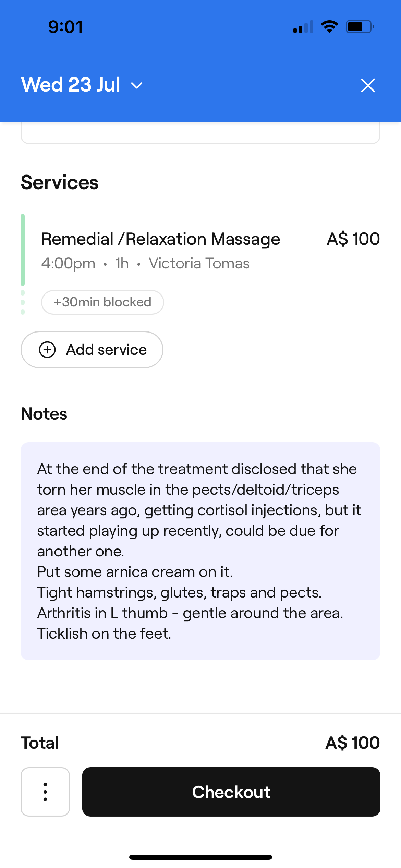
Task: Close the appointment with the X icon
Action: [368, 85]
